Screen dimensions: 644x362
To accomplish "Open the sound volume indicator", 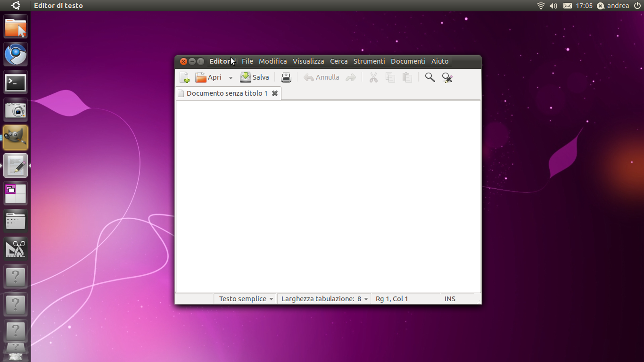I will click(x=553, y=6).
